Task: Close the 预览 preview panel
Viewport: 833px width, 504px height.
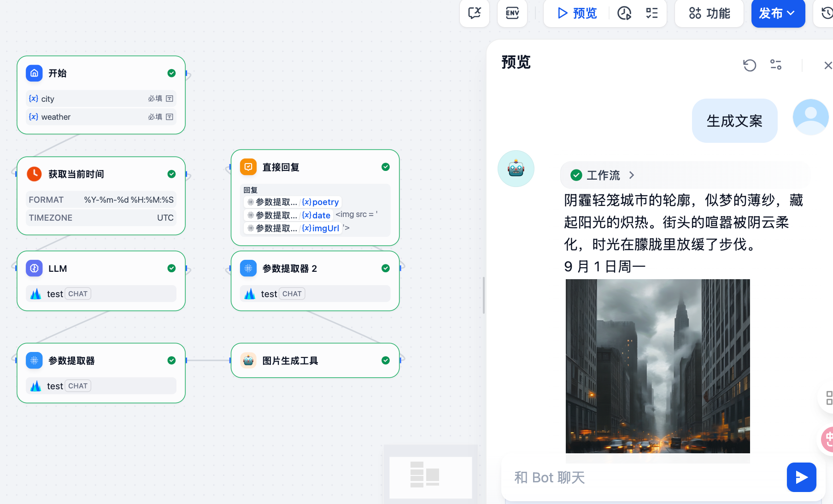Action: click(828, 65)
